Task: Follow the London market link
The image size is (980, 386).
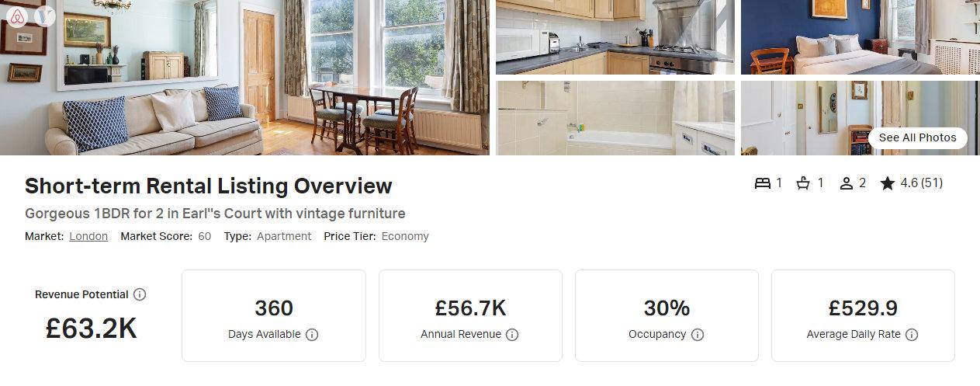Action: [x=88, y=236]
